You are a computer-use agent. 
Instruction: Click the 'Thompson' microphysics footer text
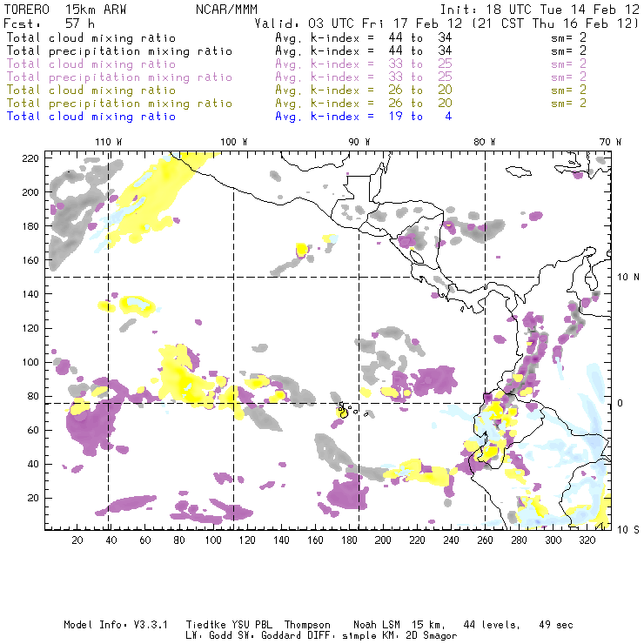tap(307, 626)
